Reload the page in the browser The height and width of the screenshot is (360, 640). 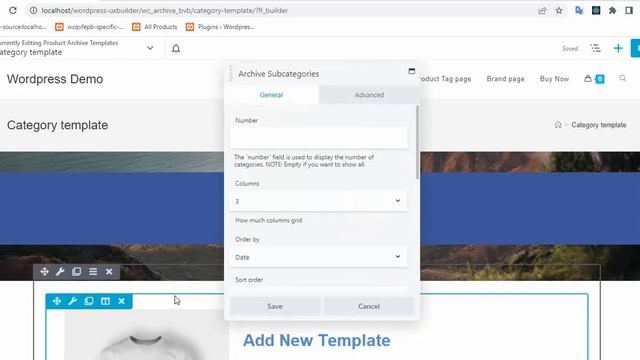[x=13, y=10]
